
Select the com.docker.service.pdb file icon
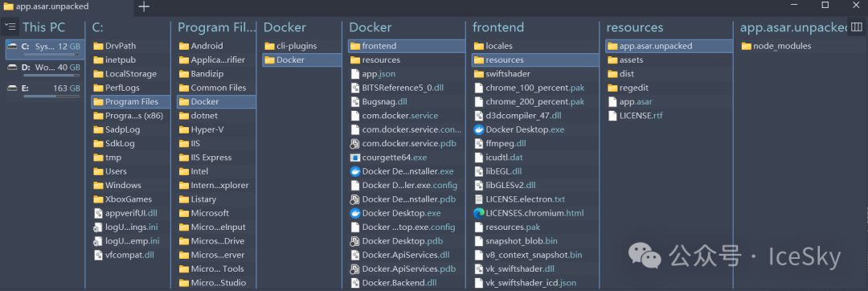tap(355, 143)
